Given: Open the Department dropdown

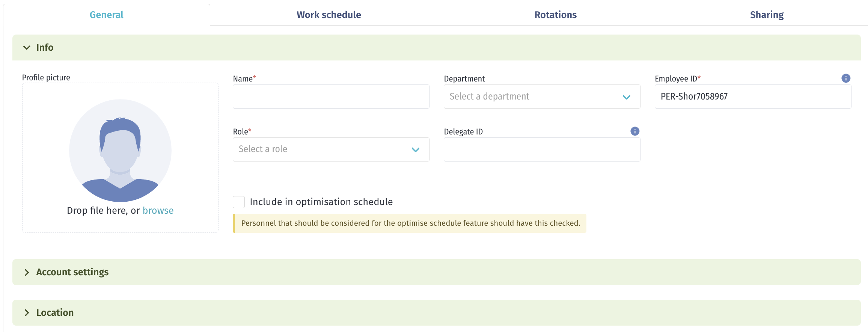Looking at the screenshot, I should pyautogui.click(x=542, y=97).
